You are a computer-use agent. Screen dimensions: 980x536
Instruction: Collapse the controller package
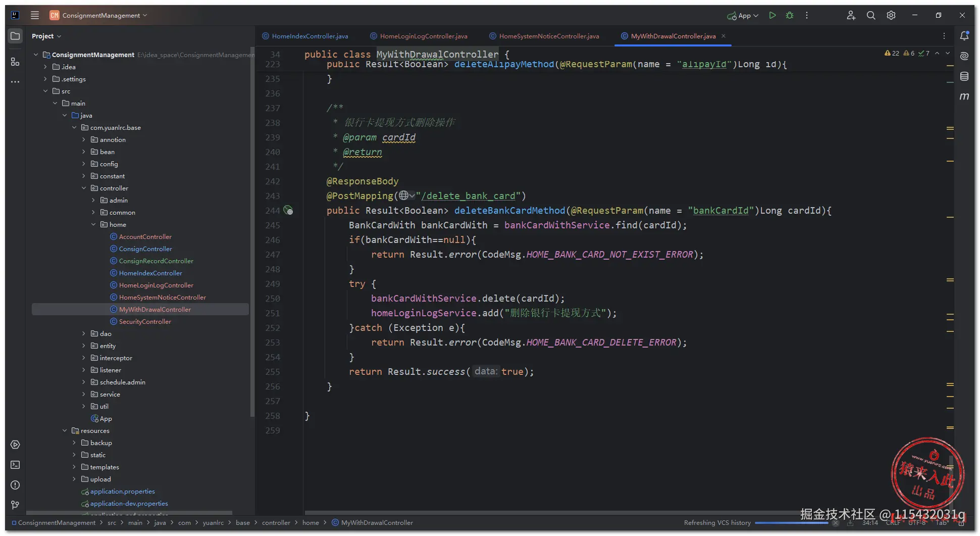tap(84, 188)
